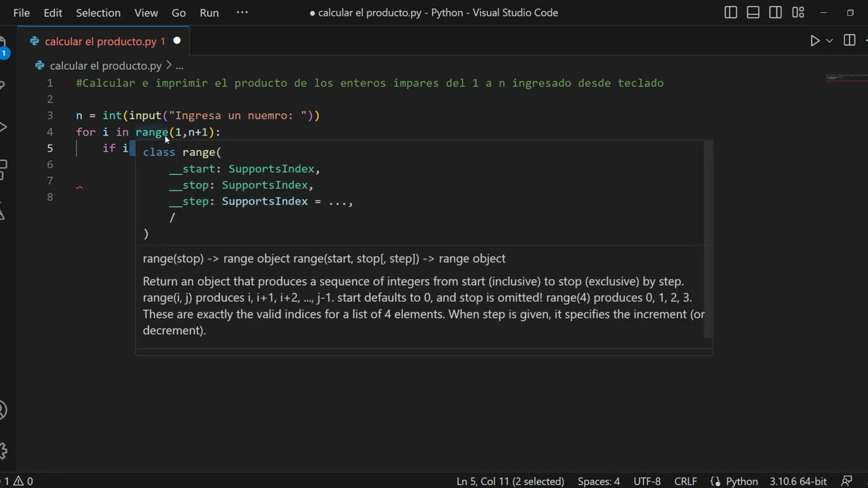Show more menu items via ellipsis

(242, 13)
